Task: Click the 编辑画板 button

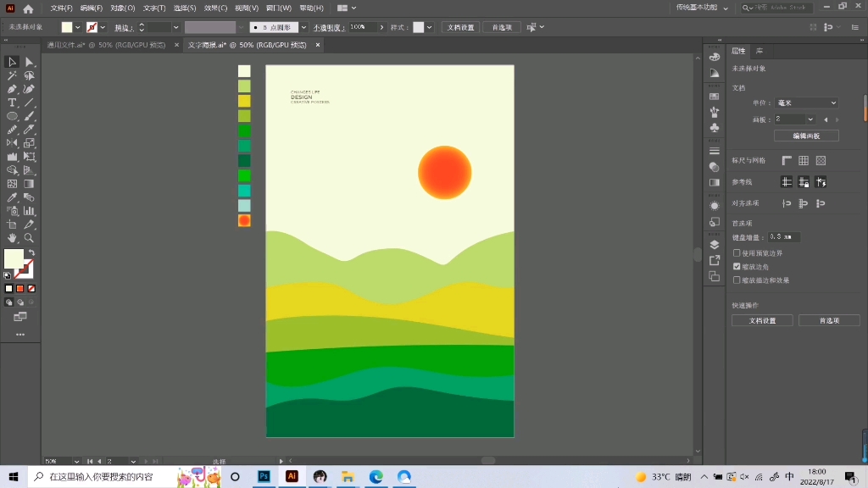Action: click(805, 136)
